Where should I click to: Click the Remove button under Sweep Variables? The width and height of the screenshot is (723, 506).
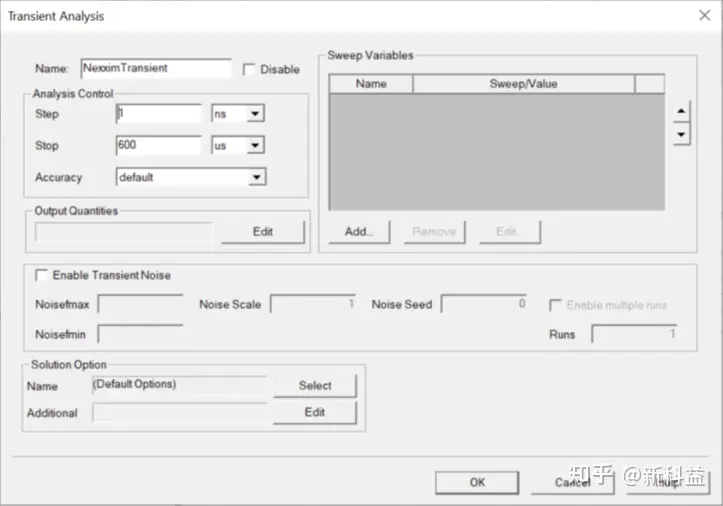coord(434,232)
